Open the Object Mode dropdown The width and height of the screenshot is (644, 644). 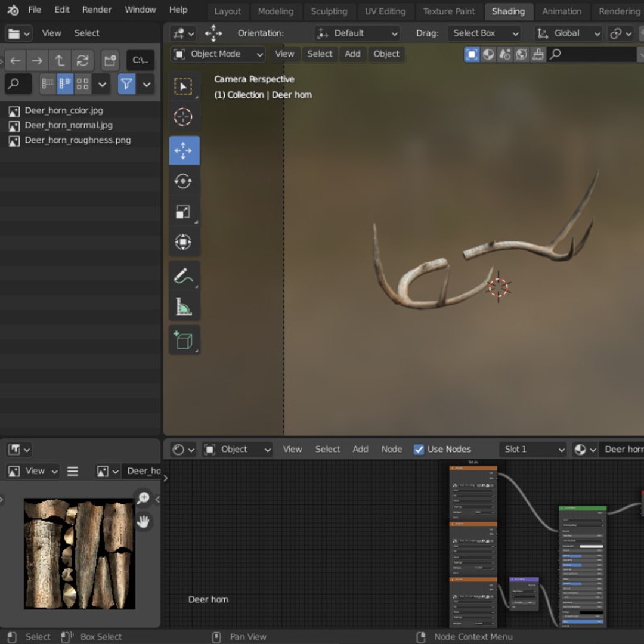[218, 54]
